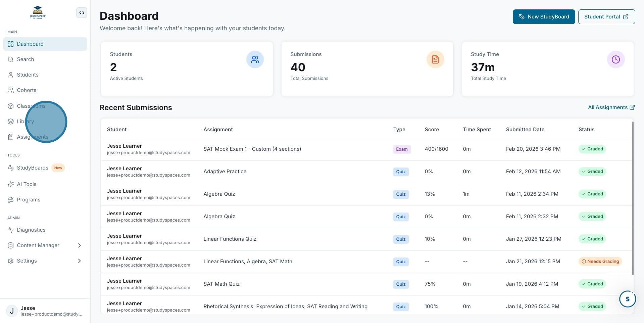Click the submissions table vertical scrollbar

point(633,198)
